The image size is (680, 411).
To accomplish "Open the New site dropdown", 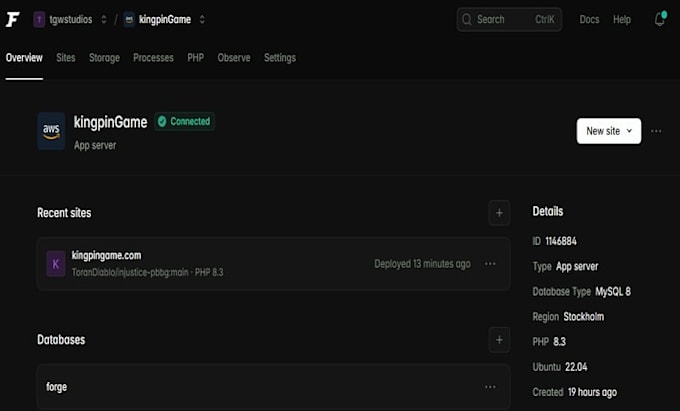I will coord(608,131).
